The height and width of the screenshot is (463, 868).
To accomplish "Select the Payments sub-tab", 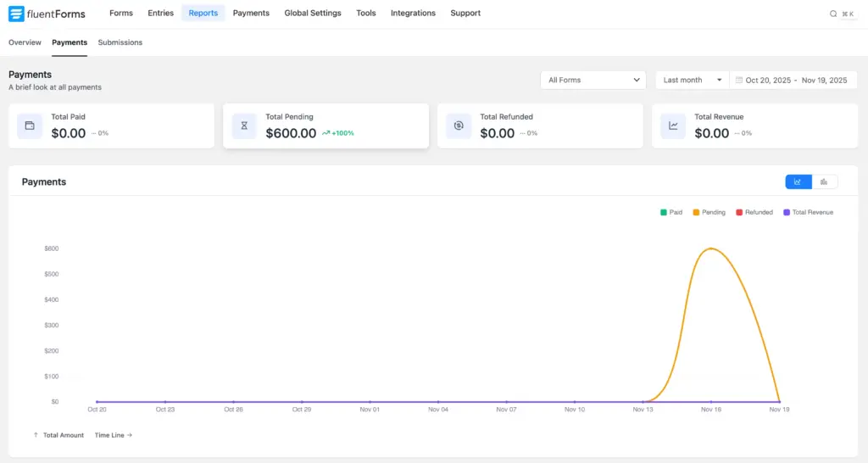I will (x=70, y=42).
